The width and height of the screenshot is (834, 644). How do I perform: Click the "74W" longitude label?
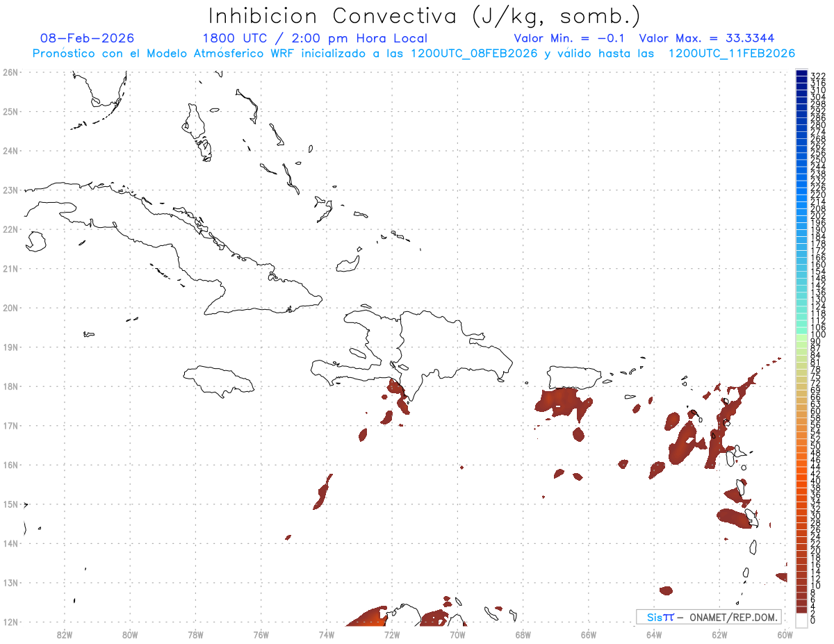[327, 634]
